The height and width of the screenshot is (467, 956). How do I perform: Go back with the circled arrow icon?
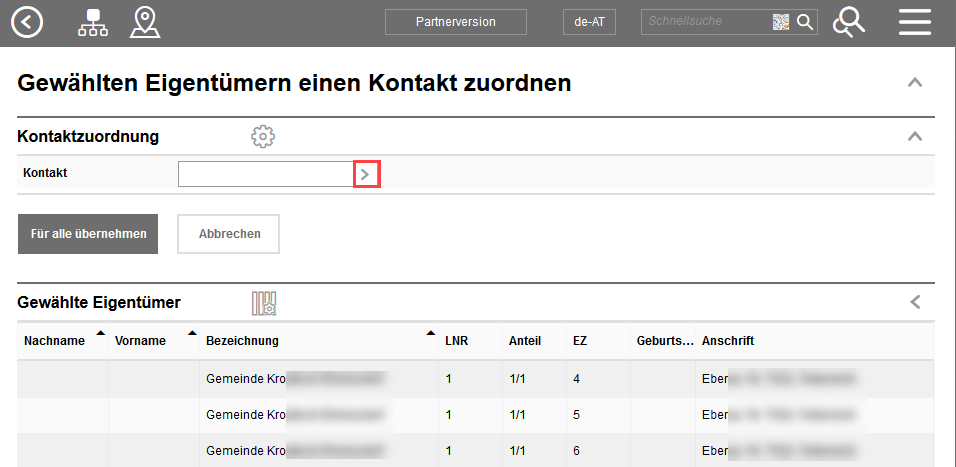(27, 23)
